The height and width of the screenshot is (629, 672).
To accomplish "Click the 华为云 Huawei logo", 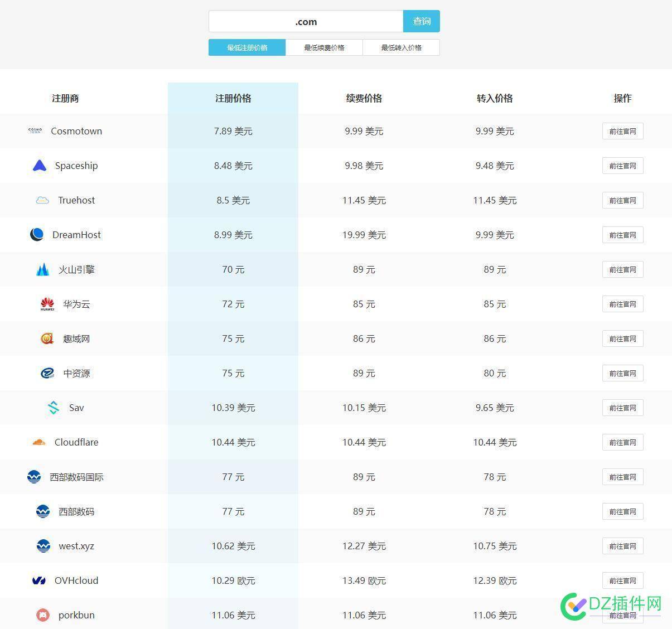I will [47, 304].
